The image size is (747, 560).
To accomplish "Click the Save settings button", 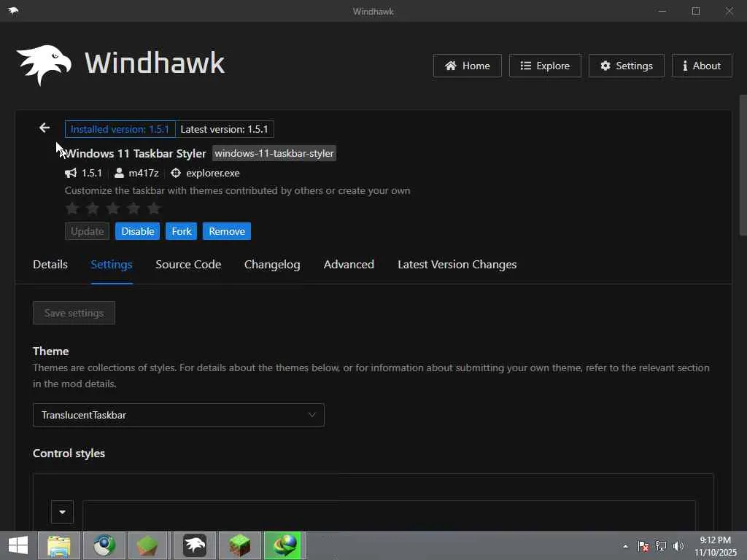I will coord(74,313).
